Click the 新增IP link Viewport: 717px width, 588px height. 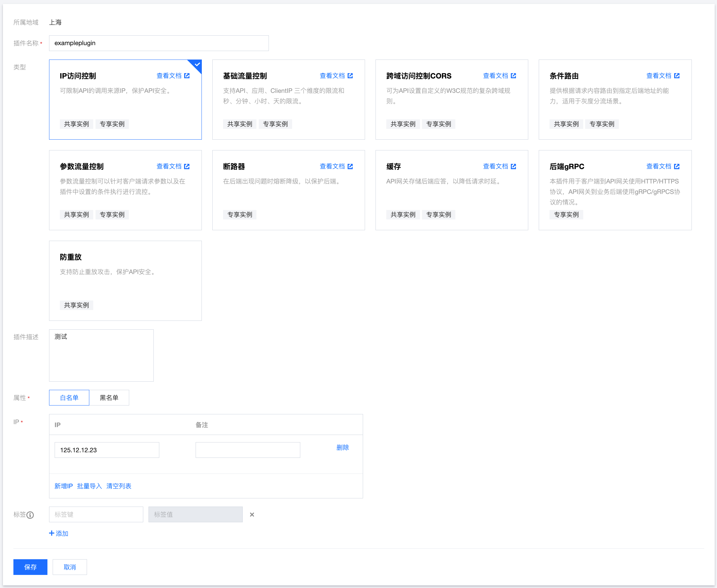tap(64, 486)
